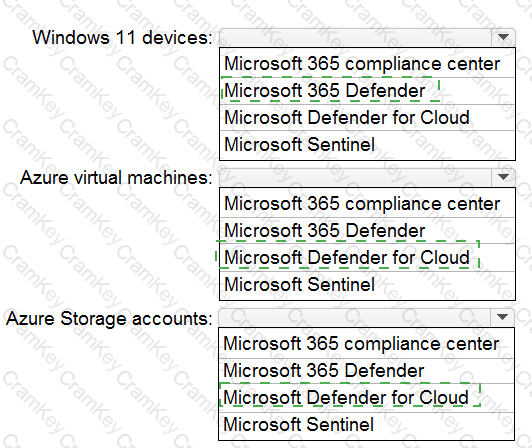Select Microsoft 365 compliance center for Azure Storage accounts
Image resolution: width=532 pixels, height=448 pixels.
click(x=366, y=343)
